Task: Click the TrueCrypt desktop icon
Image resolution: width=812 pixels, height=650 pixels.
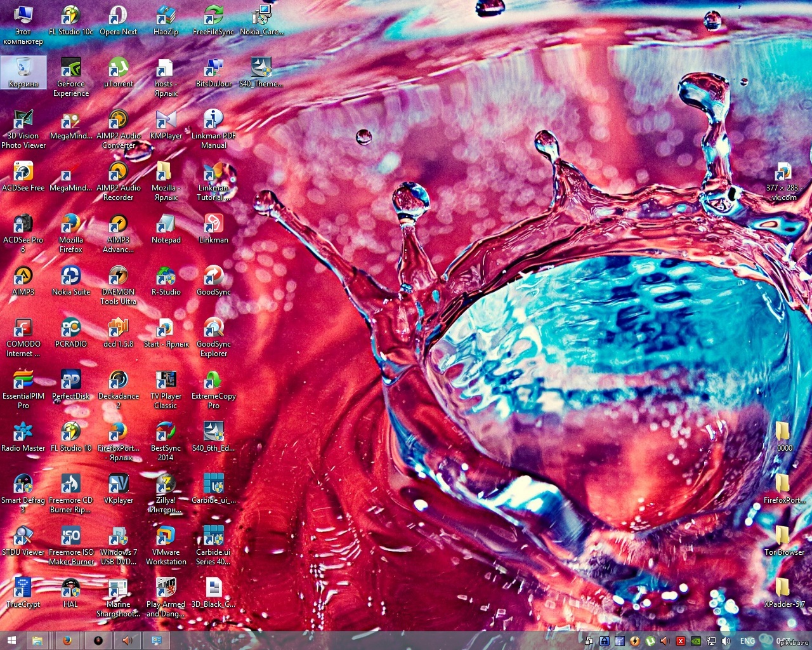Action: (x=23, y=592)
